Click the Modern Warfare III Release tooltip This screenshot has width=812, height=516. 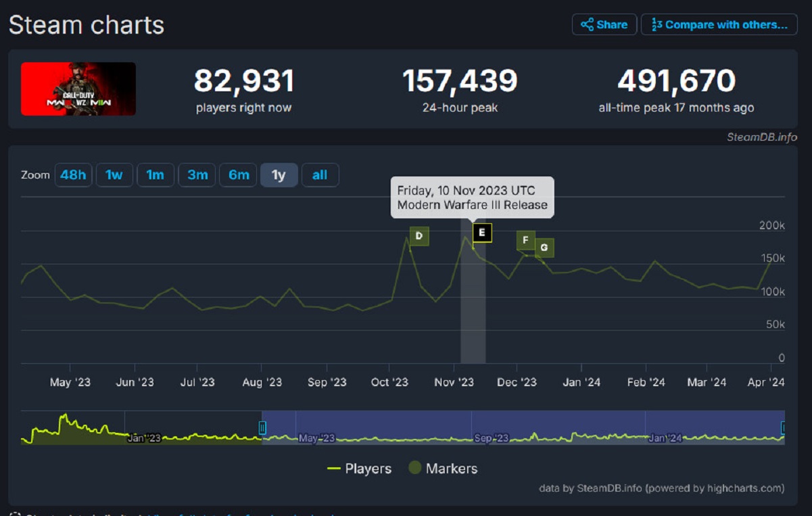473,197
